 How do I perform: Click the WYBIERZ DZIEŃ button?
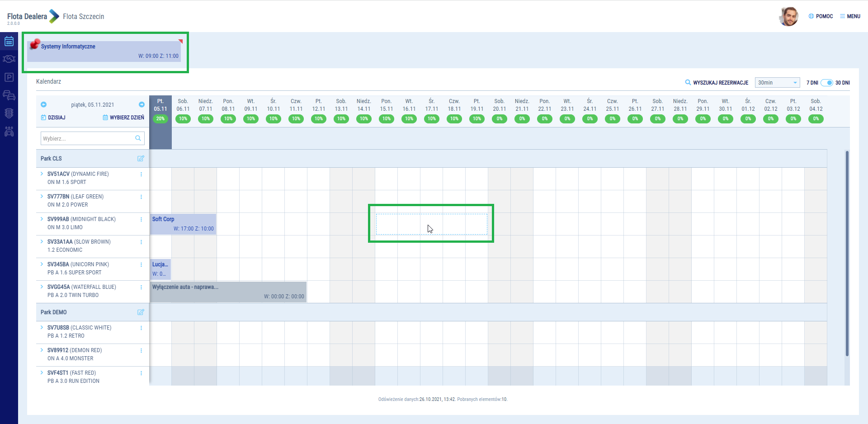coord(123,118)
